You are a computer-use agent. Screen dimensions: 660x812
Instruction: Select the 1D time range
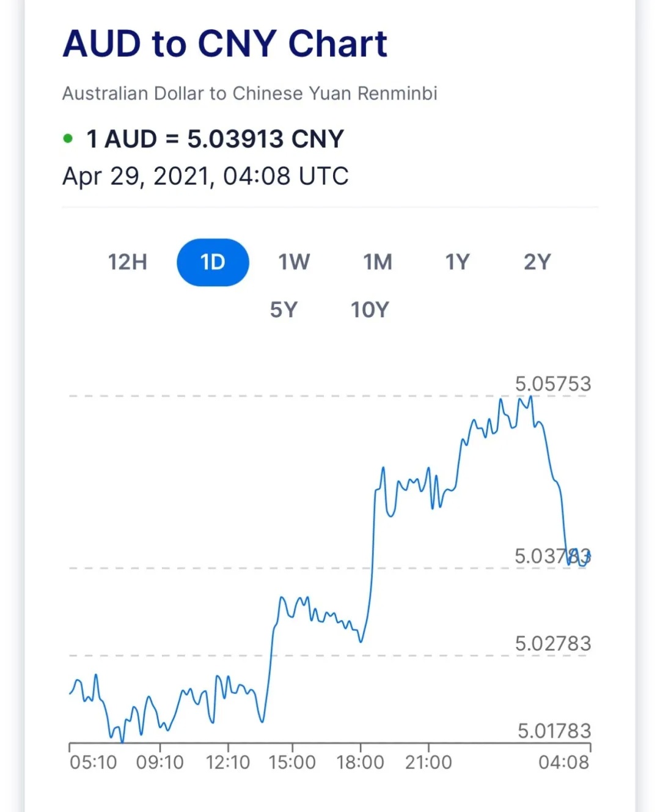tap(213, 262)
